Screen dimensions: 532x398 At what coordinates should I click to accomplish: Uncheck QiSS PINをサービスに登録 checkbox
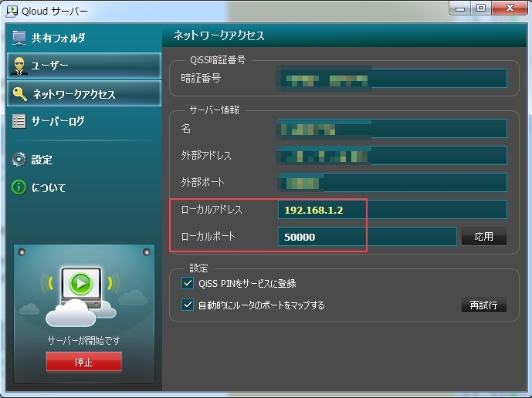[x=188, y=283]
